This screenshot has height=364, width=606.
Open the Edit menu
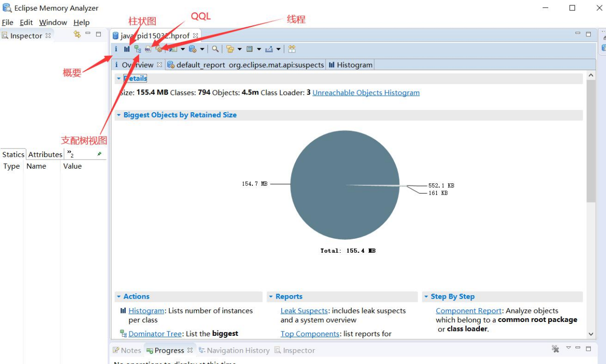[x=26, y=22]
